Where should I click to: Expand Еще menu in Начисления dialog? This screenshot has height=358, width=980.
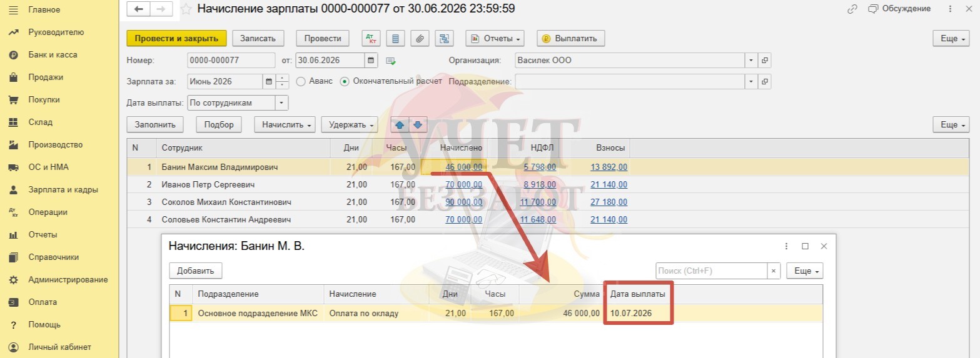[804, 271]
